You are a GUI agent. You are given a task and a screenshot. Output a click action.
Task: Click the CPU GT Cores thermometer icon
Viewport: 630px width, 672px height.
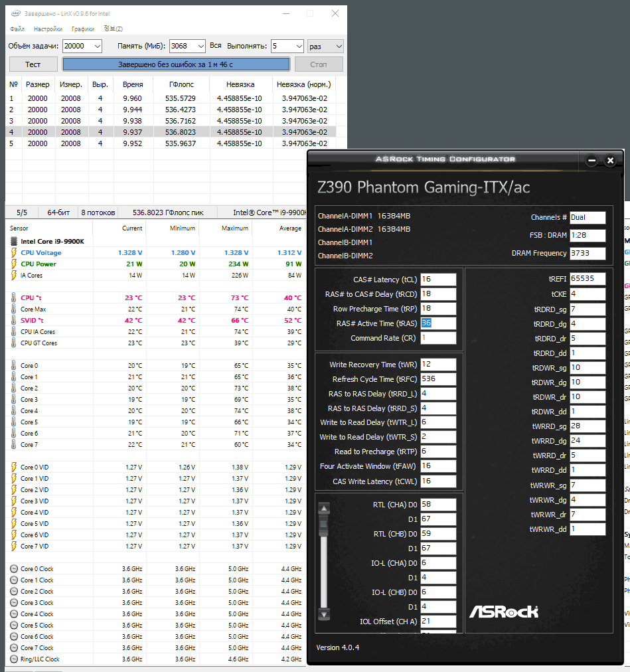coord(14,343)
